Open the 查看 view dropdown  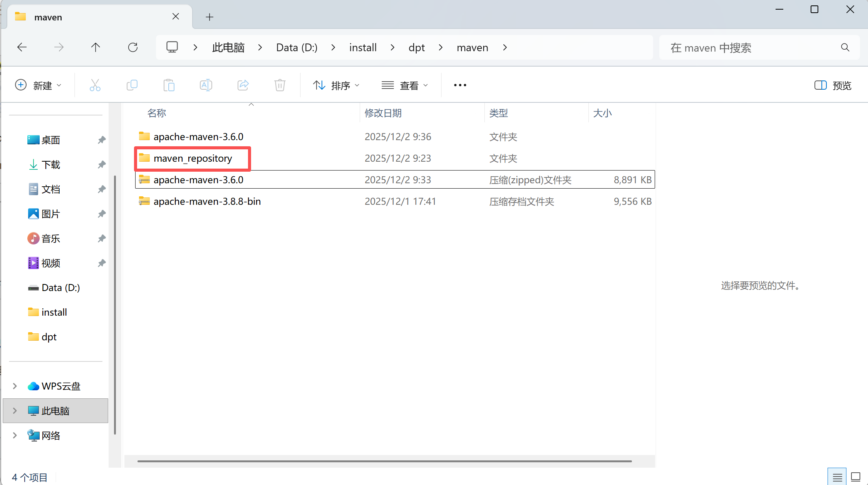coord(404,85)
